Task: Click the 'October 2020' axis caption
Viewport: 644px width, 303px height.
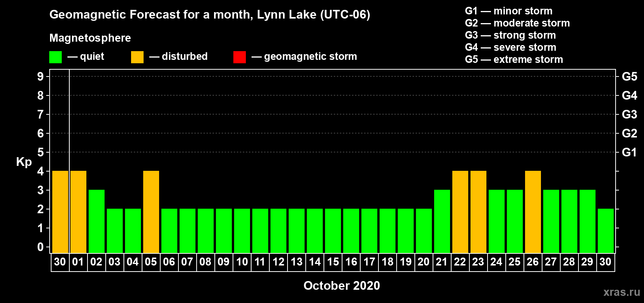Action: (342, 286)
